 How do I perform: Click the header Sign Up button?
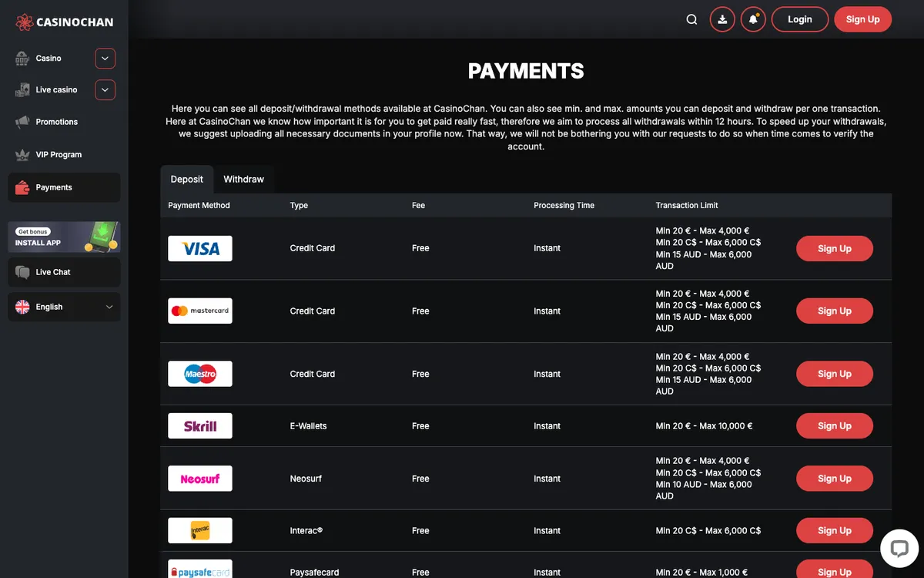pos(862,19)
